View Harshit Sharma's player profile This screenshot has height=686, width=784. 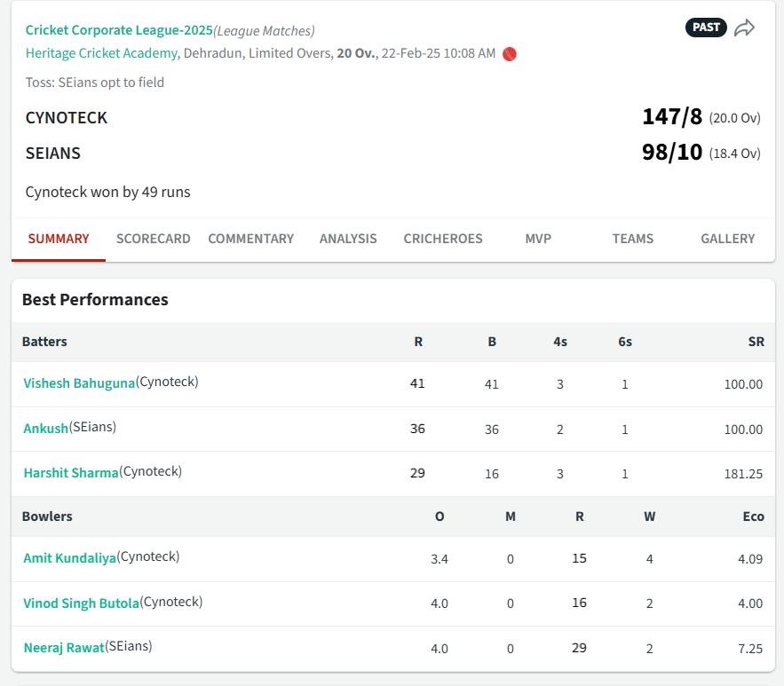coord(70,473)
